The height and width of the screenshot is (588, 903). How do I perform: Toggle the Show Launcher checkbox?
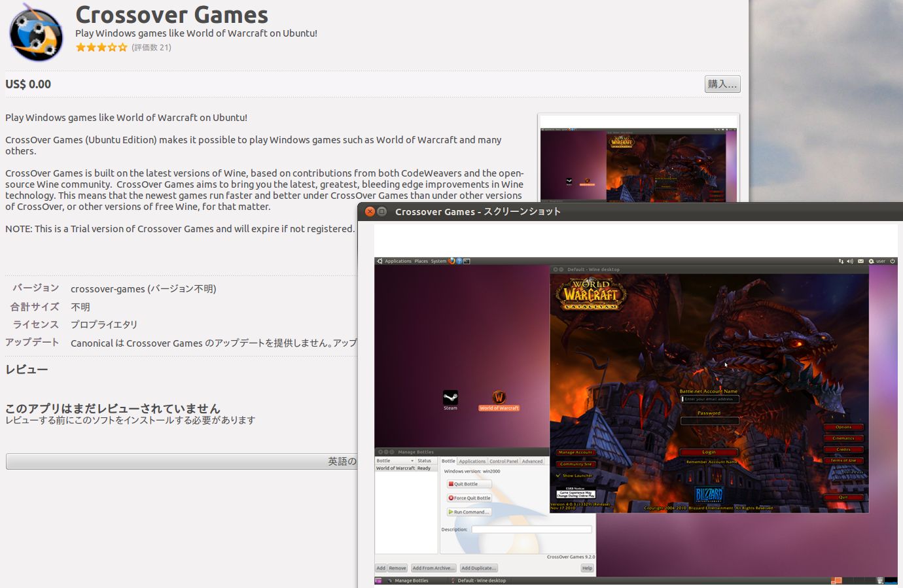574,476
